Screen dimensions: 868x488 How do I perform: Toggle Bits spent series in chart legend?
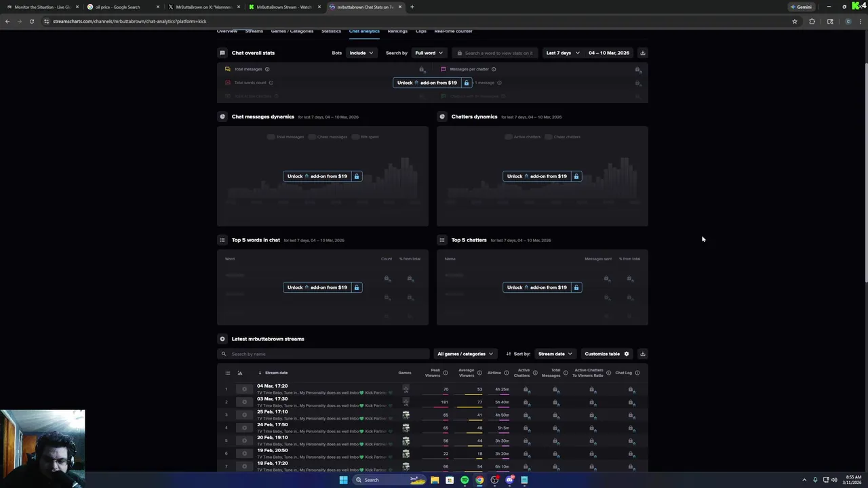click(x=366, y=137)
